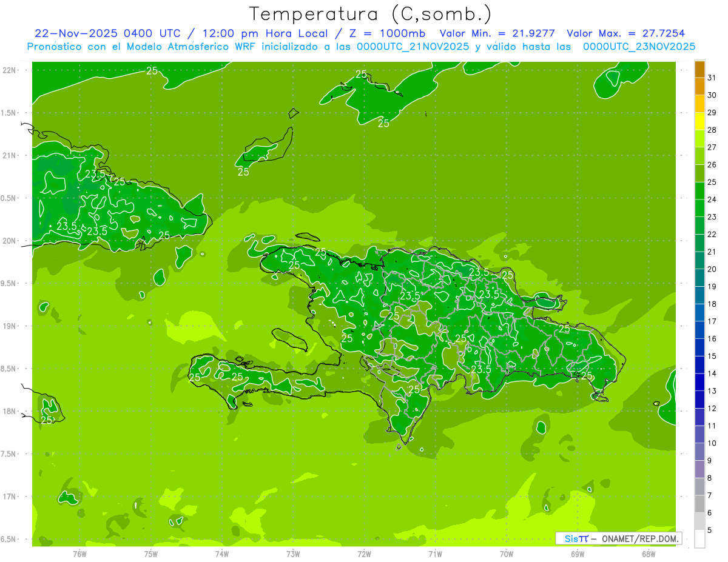The width and height of the screenshot is (728, 562).
Task: Click the date text '22-Nov-2025 0400 UTC'
Action: pyautogui.click(x=107, y=33)
